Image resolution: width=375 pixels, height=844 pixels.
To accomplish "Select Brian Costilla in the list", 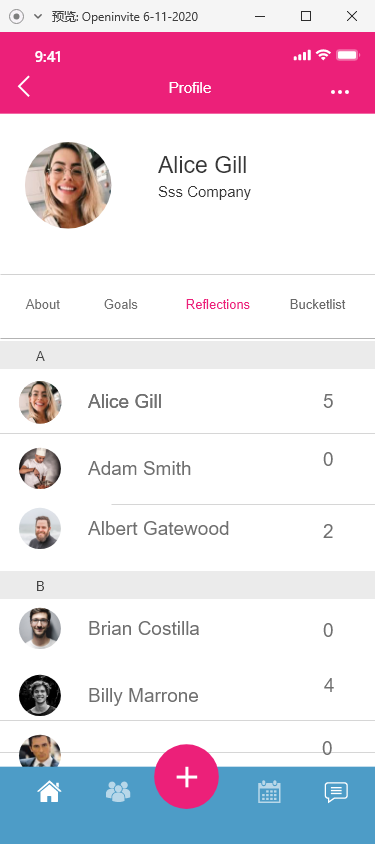I will point(187,628).
